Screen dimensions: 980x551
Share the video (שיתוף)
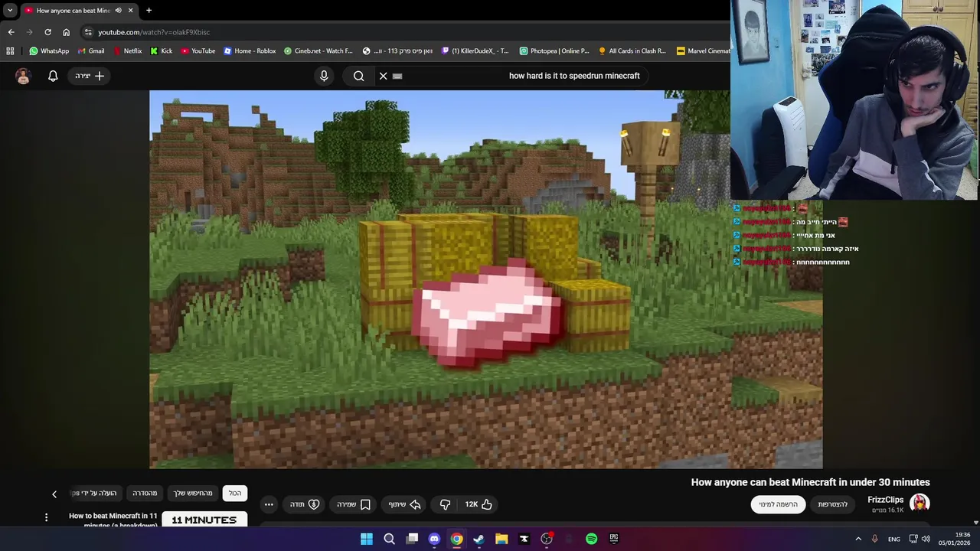pyautogui.click(x=404, y=504)
